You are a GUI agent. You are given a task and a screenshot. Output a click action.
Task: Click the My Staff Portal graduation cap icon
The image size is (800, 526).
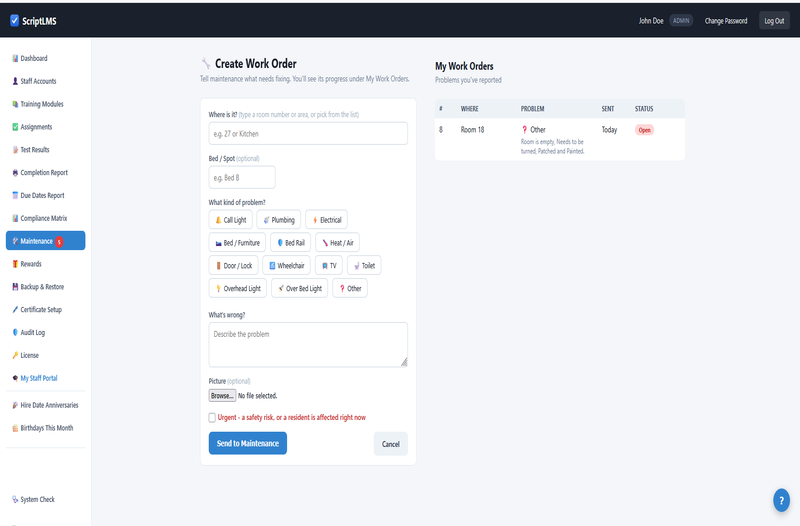(x=15, y=378)
